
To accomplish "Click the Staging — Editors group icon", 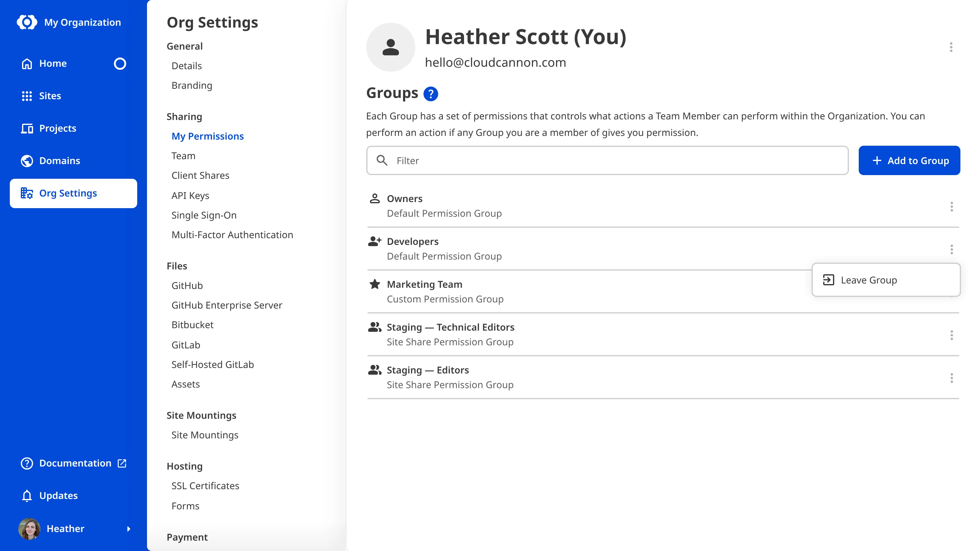I will [x=375, y=370].
